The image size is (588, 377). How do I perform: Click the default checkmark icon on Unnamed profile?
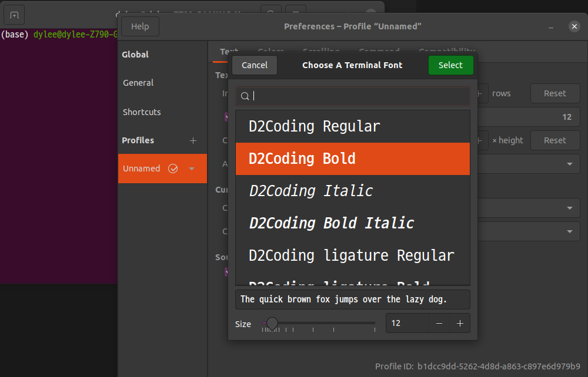click(x=173, y=169)
